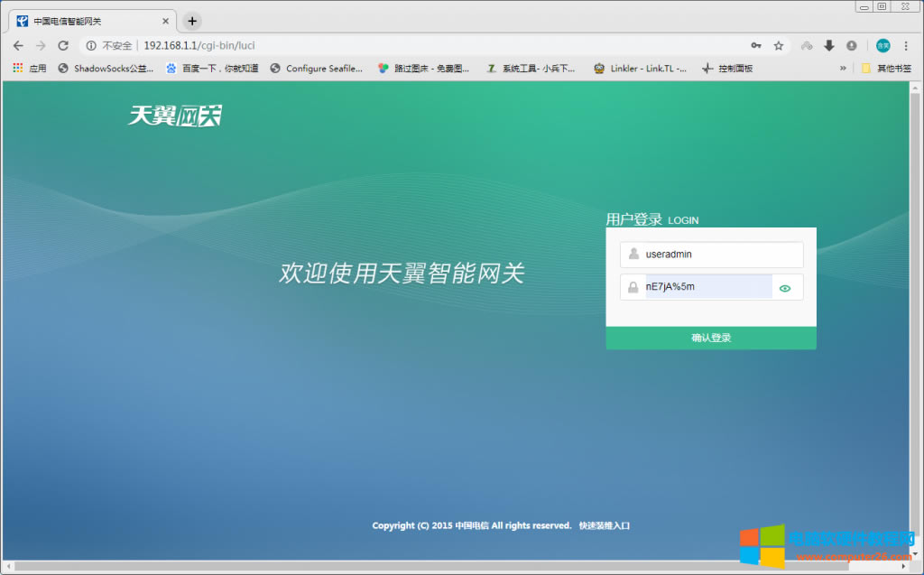Viewport: 924px width, 575px height.
Task: Open a new browser tab
Action: coord(192,22)
